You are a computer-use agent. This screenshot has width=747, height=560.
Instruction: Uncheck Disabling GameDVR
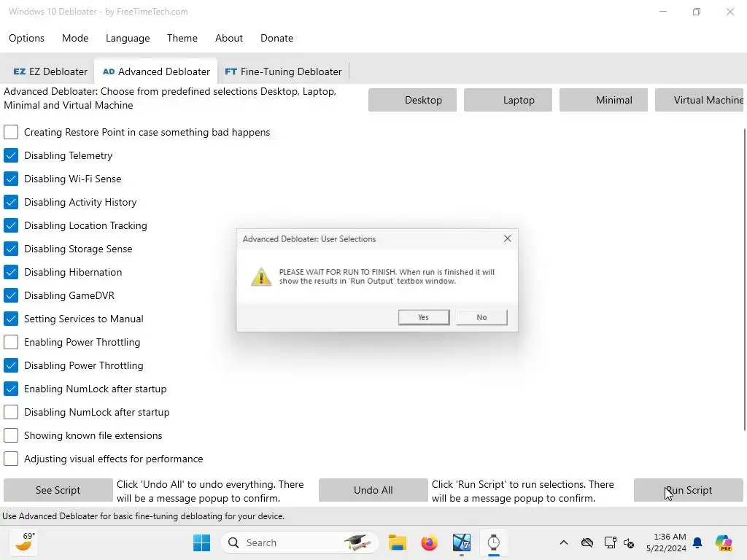point(11,295)
